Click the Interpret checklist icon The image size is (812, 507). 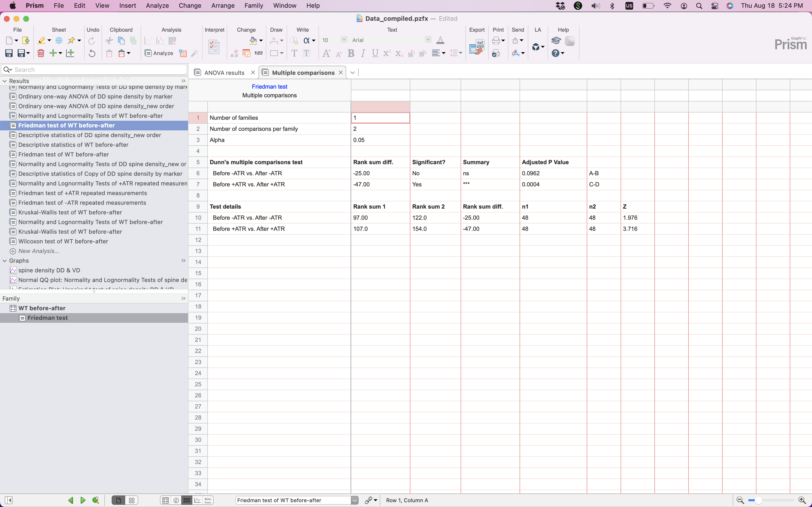214,47
